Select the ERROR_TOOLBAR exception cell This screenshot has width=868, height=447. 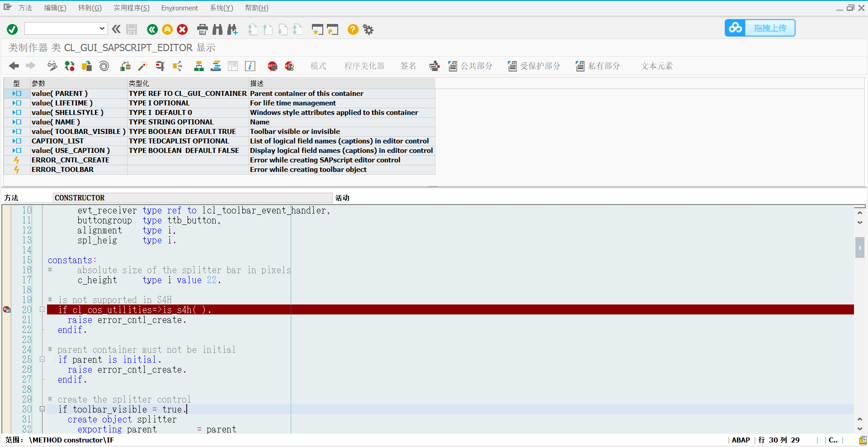pyautogui.click(x=79, y=170)
